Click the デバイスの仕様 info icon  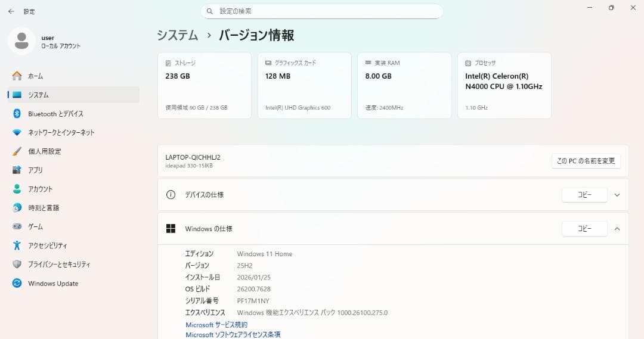coord(171,195)
